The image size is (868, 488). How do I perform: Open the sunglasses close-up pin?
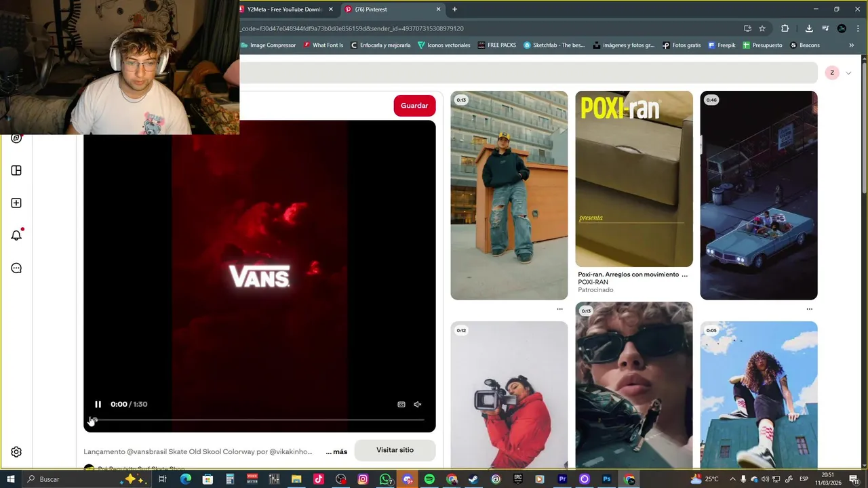634,385
